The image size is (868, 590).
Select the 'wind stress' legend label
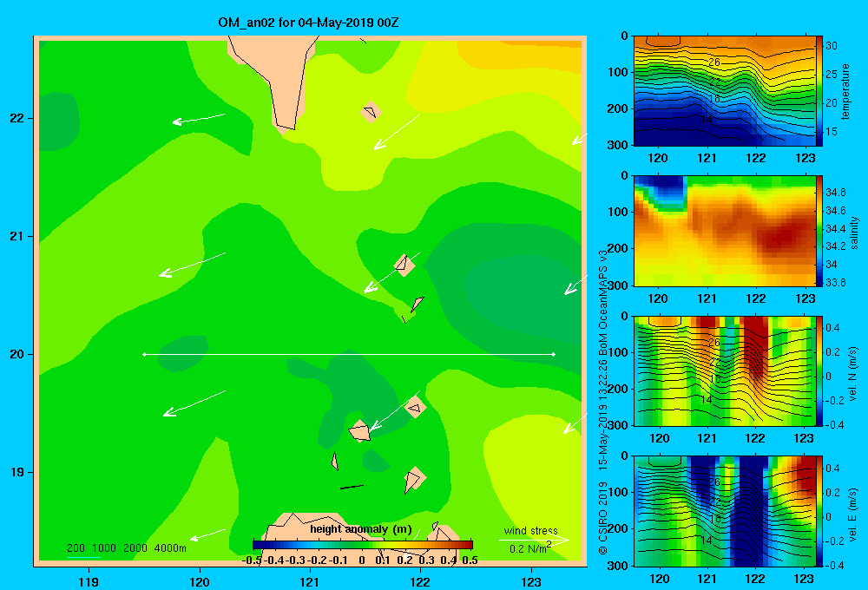tap(531, 530)
